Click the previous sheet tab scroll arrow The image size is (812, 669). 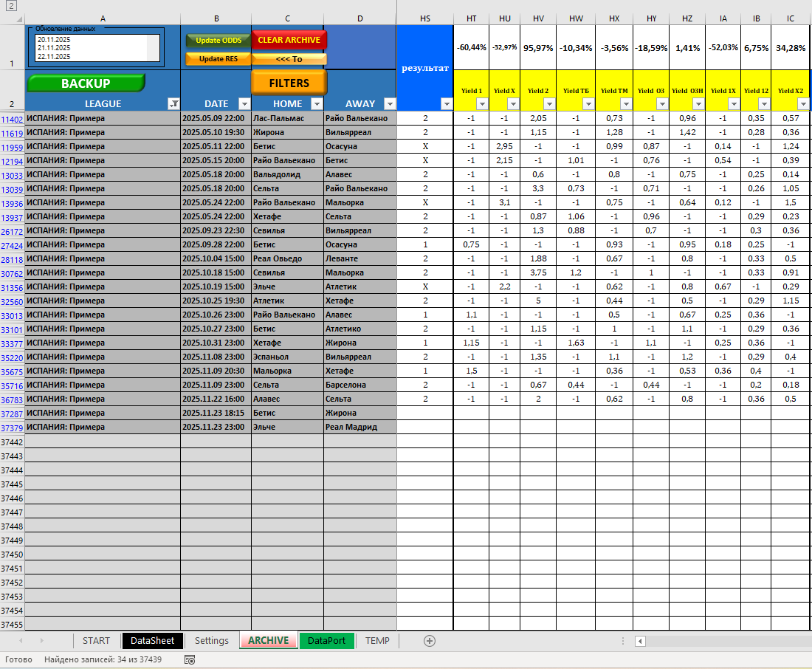pyautogui.click(x=21, y=641)
